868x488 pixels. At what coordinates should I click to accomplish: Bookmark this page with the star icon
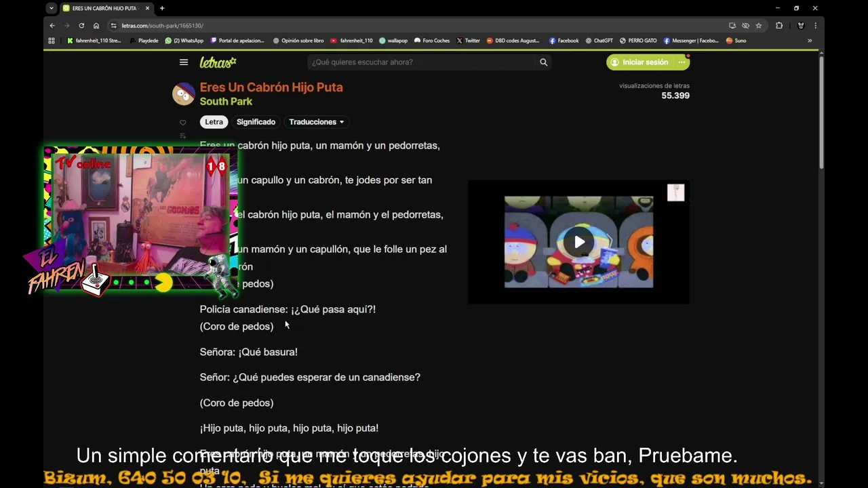click(x=759, y=26)
